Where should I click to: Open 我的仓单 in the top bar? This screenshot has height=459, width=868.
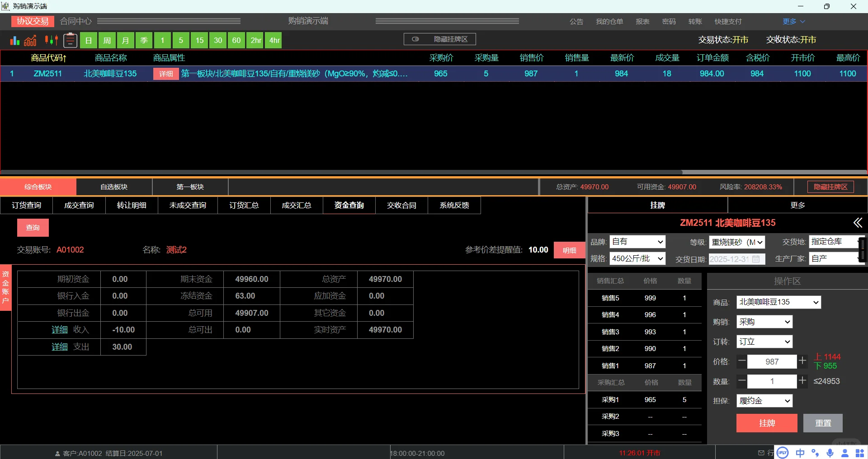point(609,21)
